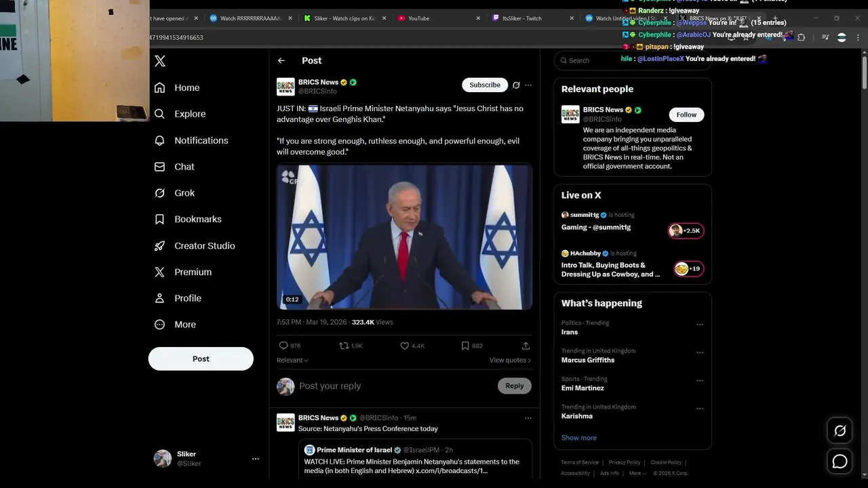
Task: Click BRICS News avatar on main post
Action: pos(285,87)
